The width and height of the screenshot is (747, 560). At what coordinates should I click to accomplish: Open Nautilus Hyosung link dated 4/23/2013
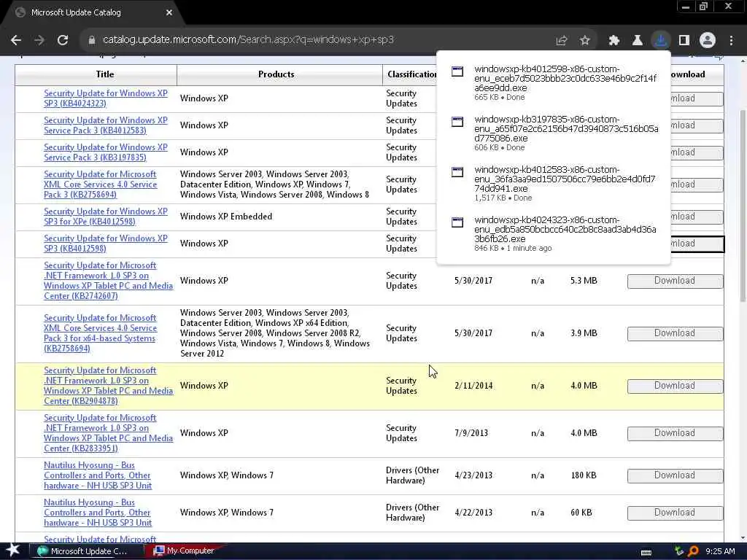tap(98, 475)
